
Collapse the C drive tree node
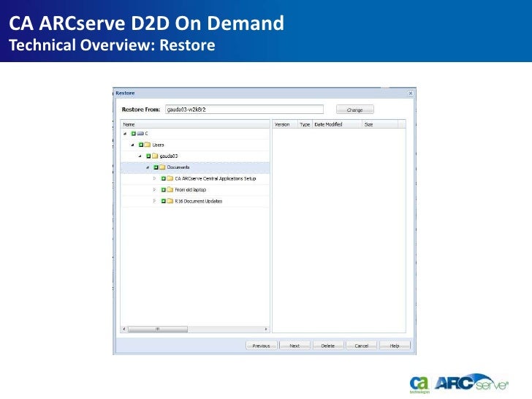coord(125,134)
